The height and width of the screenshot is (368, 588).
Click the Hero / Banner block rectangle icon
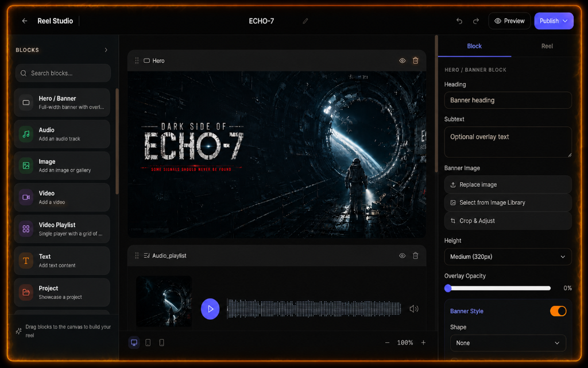[26, 102]
